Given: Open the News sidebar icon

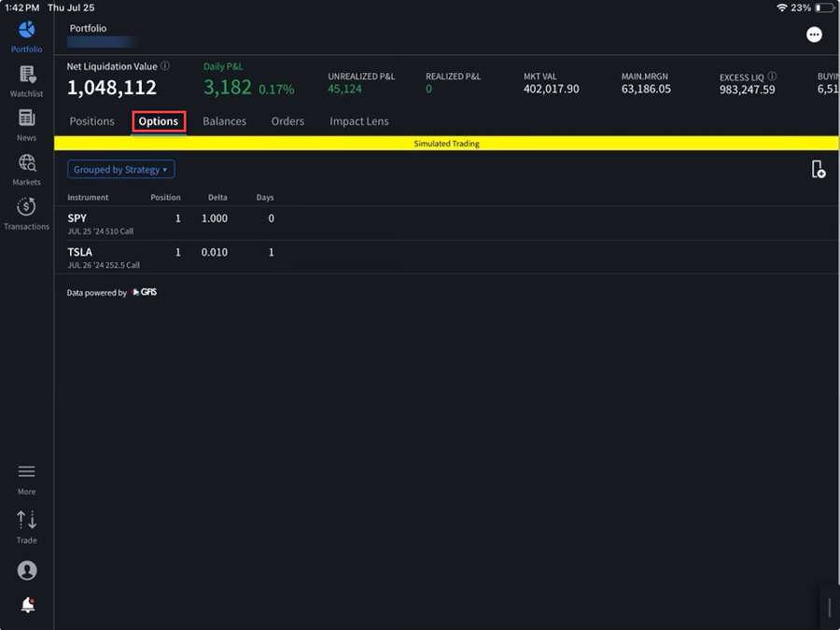Looking at the screenshot, I should coord(26,119).
